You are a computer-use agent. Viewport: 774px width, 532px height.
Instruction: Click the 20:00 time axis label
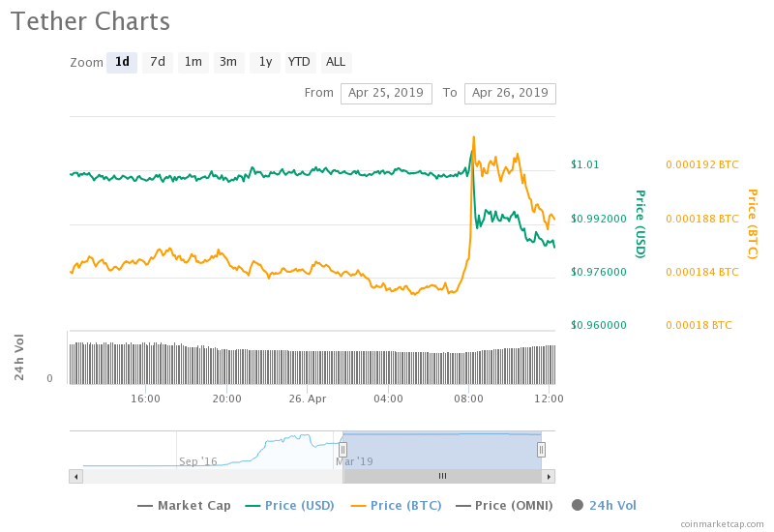coord(226,399)
